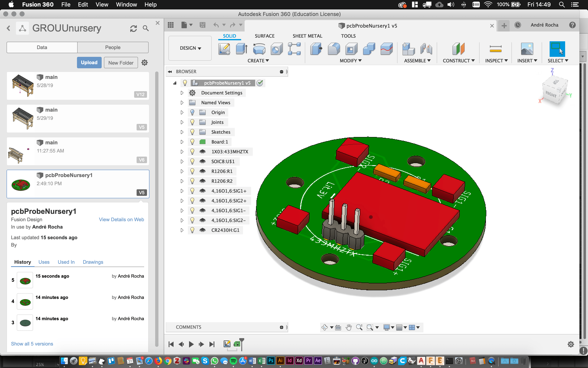Select the Create Sketch tool
The image size is (588, 368).
point(224,49)
